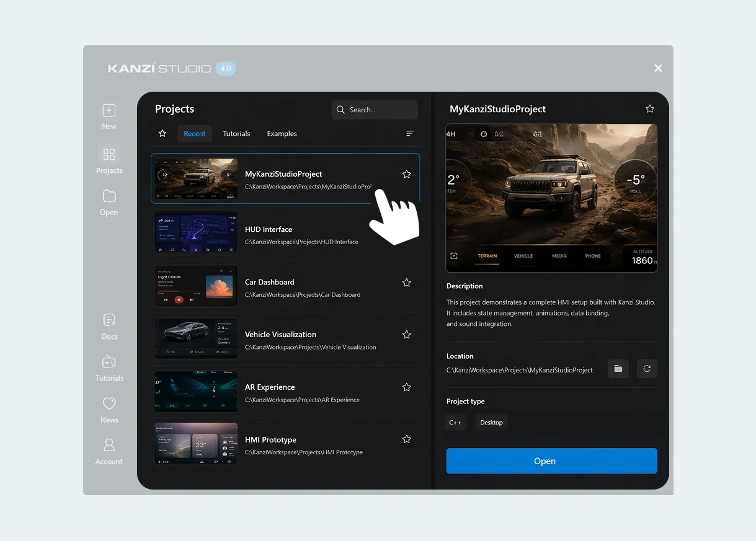The image size is (756, 541).
Task: Open the Account page in the sidebar
Action: (x=109, y=445)
